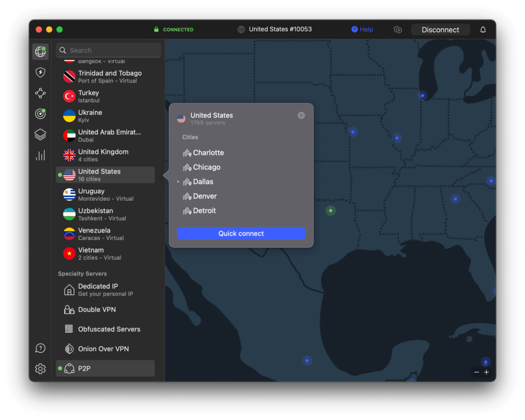
Task: Select United States 16 cities entry
Action: pos(105,175)
